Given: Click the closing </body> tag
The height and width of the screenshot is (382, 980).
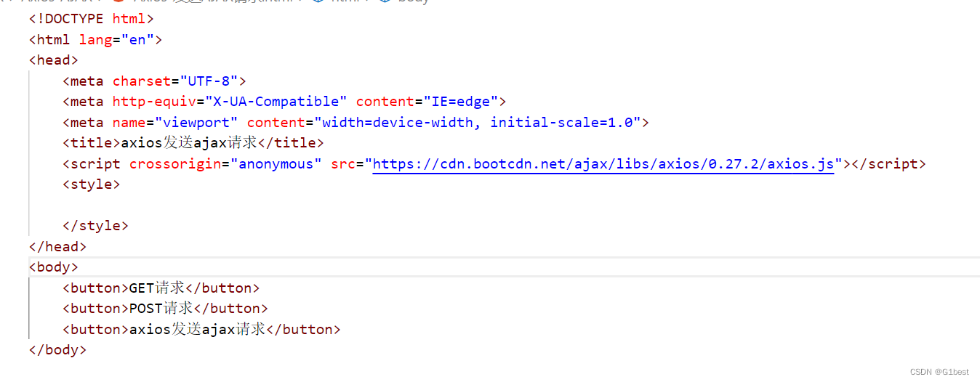Looking at the screenshot, I should (58, 350).
